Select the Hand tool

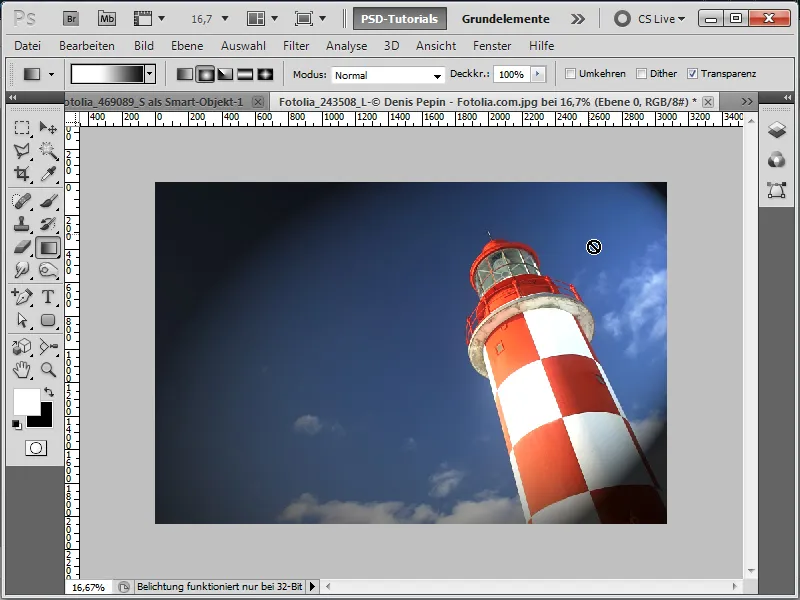point(21,370)
